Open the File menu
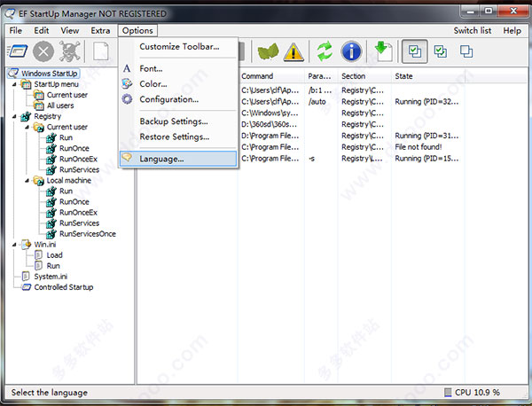 pos(16,30)
